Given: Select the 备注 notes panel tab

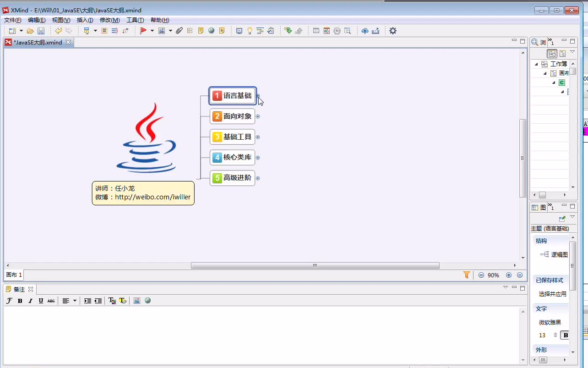Looking at the screenshot, I should (x=19, y=289).
